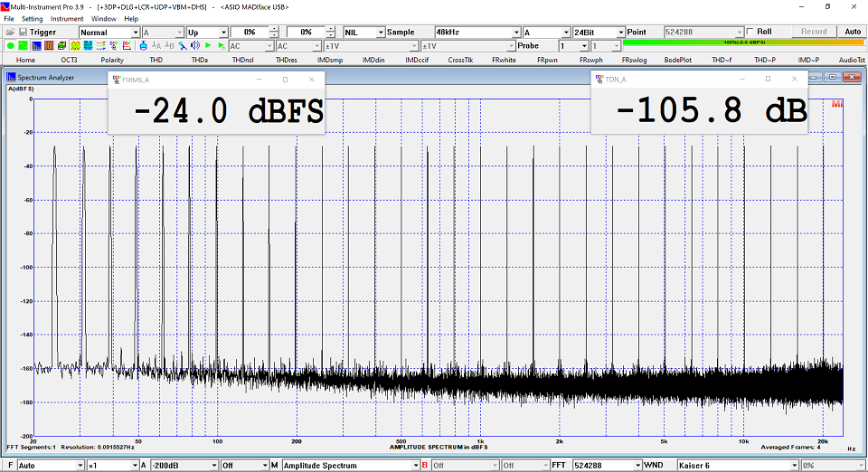Open the 24Bit bit-depth dropdown
This screenshot has width=868, height=472.
tap(619, 32)
